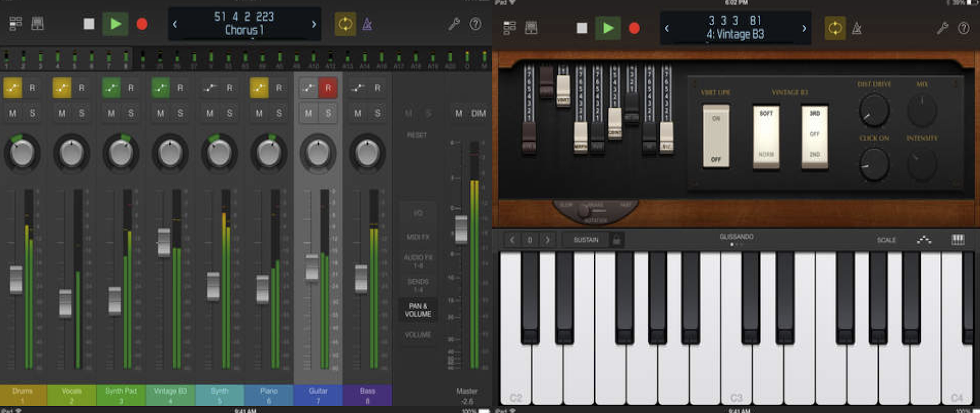The image size is (980, 413).
Task: Mute the Synth Pad channel
Action: point(111,113)
